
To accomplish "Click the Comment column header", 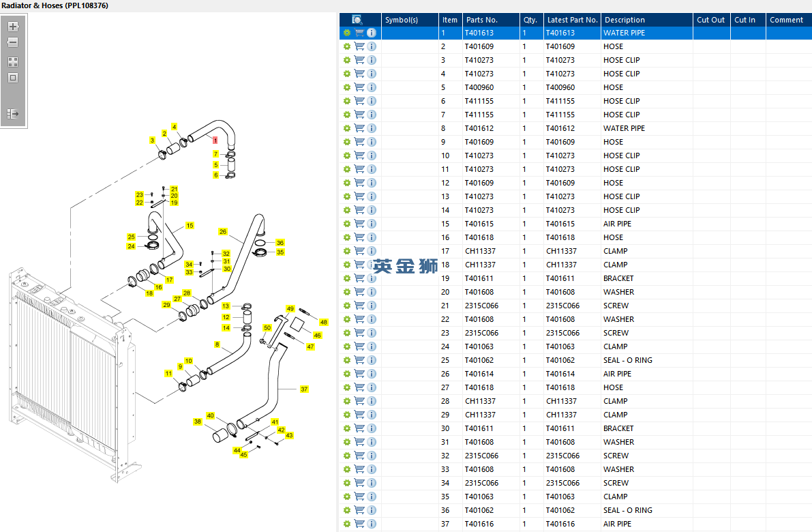I will click(789, 20).
